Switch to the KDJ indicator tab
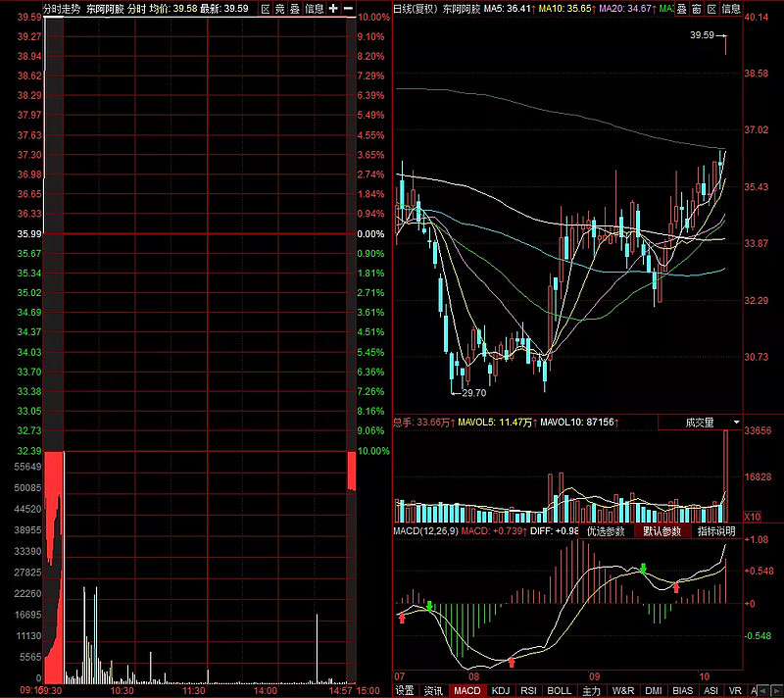 tap(501, 690)
